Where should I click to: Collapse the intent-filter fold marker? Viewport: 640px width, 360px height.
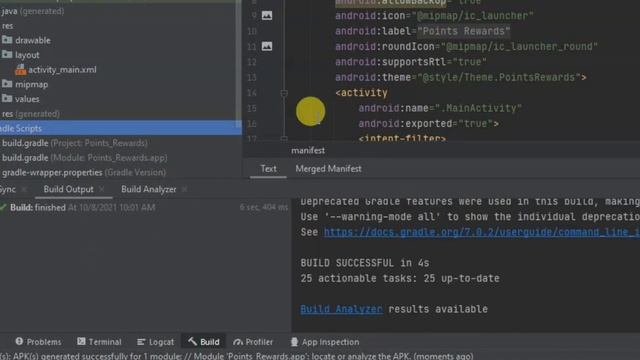tap(284, 139)
